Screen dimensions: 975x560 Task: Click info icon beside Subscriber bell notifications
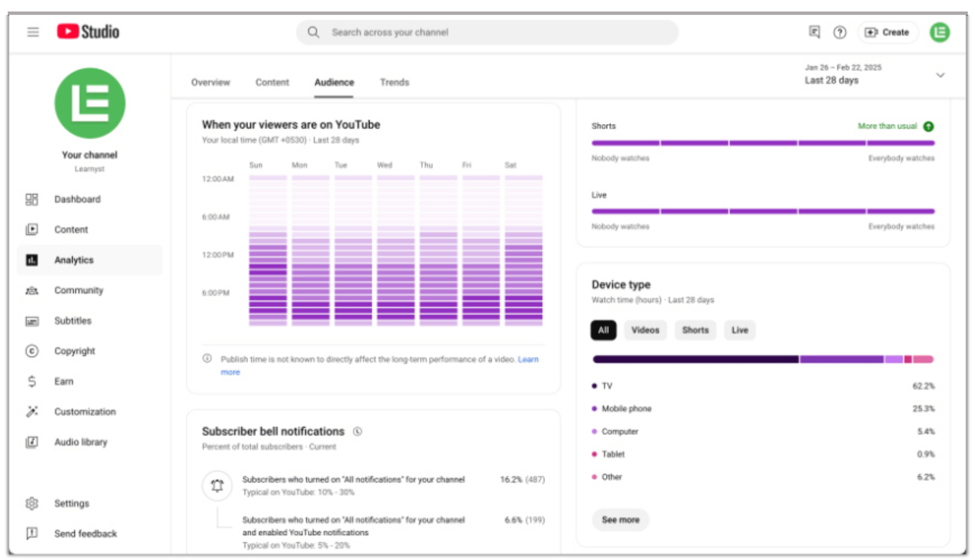pos(358,432)
